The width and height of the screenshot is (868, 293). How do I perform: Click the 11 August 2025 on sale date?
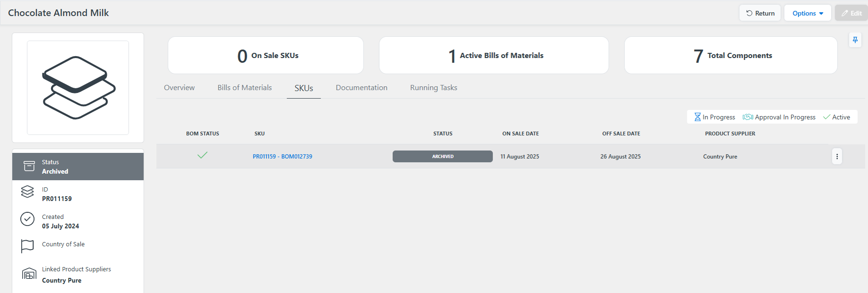[519, 157]
